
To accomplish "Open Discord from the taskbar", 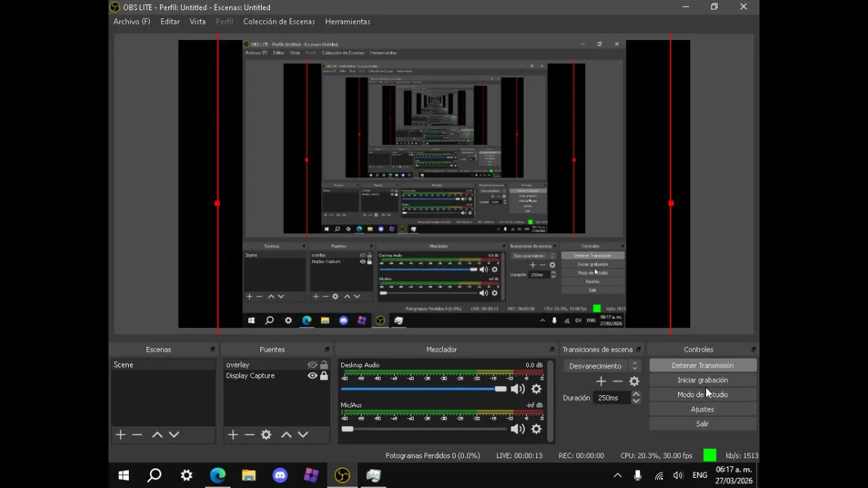I will click(x=280, y=475).
